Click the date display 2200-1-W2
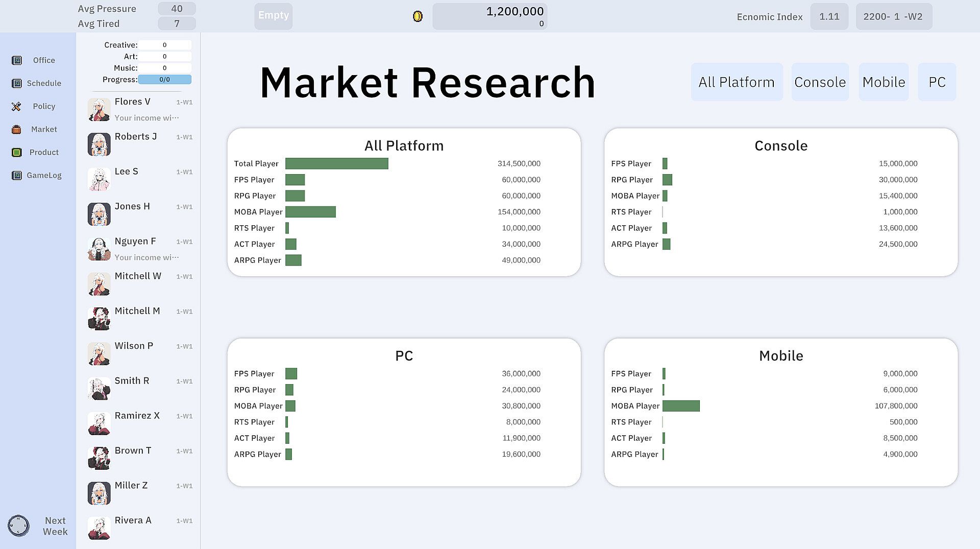Image resolution: width=980 pixels, height=549 pixels. (x=893, y=16)
